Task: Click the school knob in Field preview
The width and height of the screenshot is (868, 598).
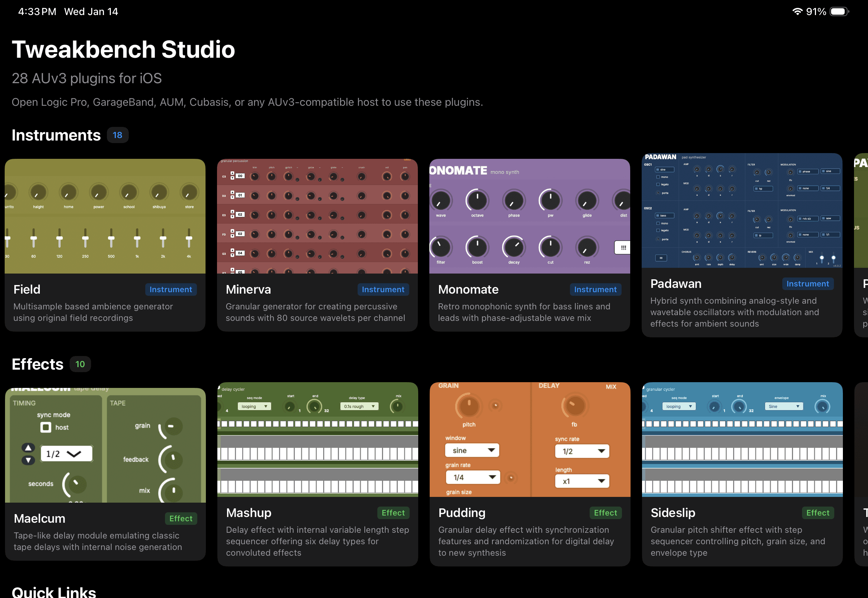Action: click(x=129, y=193)
